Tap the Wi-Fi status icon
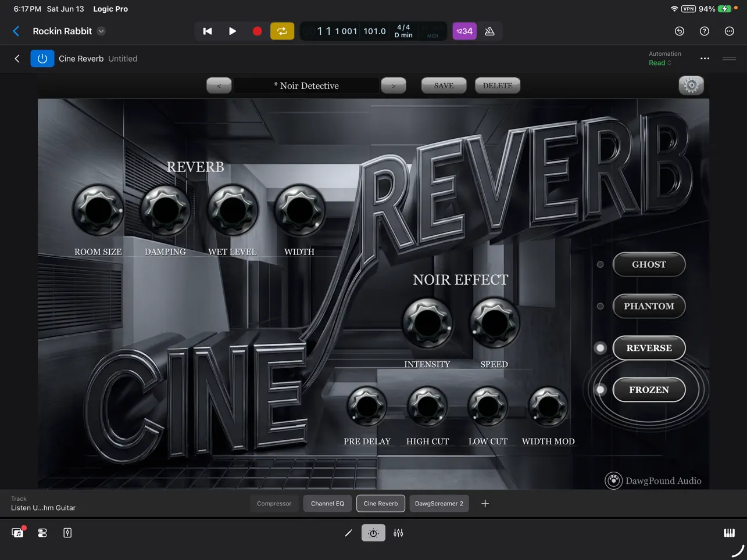747x560 pixels. [x=674, y=9]
